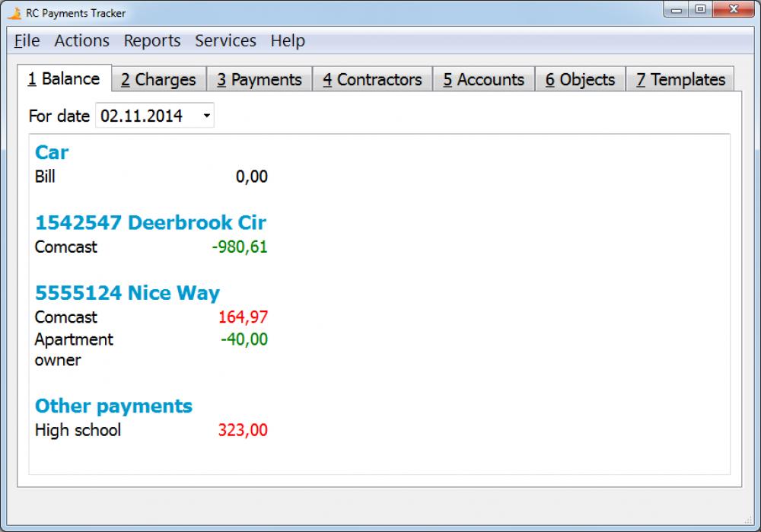Select the High school payment entry
Screen dimensions: 761x532
point(76,430)
